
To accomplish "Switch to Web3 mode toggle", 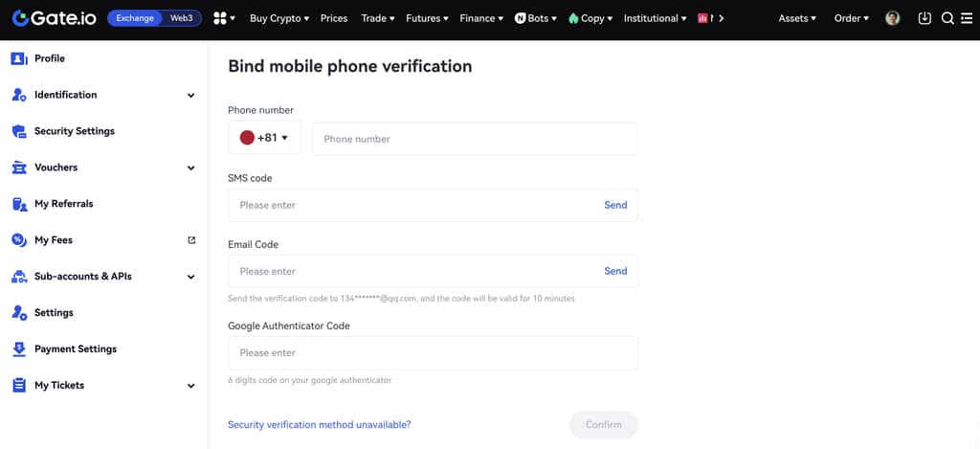I will coord(181,18).
